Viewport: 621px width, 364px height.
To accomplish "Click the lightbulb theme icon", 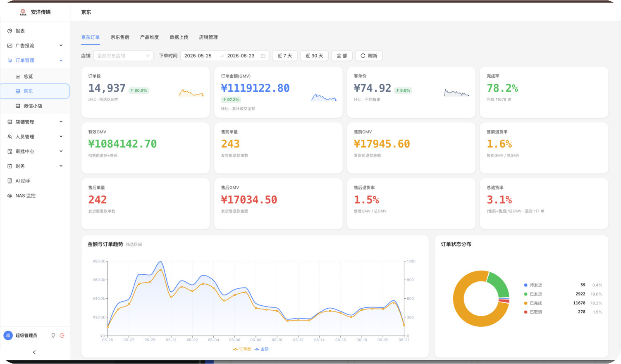I will click(x=53, y=335).
